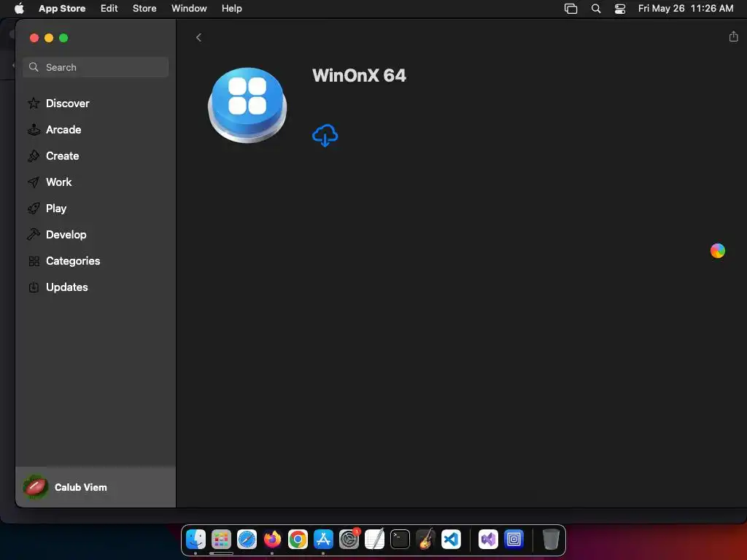Open the App Store menu

62,8
